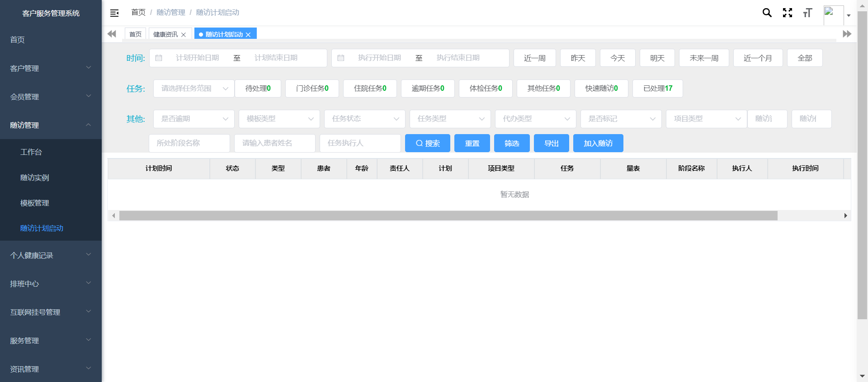The width and height of the screenshot is (868, 382).
Task: Expand the 服务管理 sidebar menu
Action: [51, 340]
